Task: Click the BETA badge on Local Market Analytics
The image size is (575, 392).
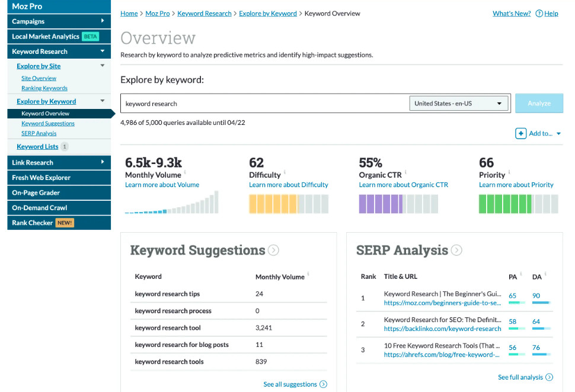Action: 90,37
